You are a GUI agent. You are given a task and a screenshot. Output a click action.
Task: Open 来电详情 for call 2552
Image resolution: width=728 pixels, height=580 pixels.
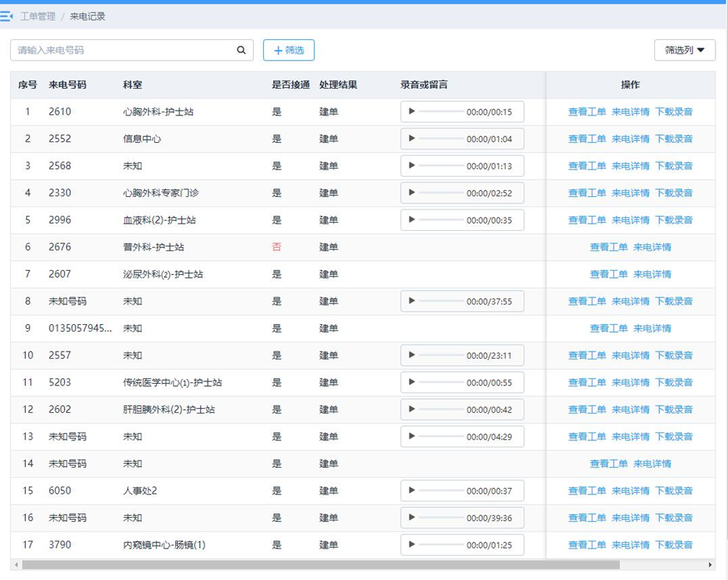[x=631, y=139]
